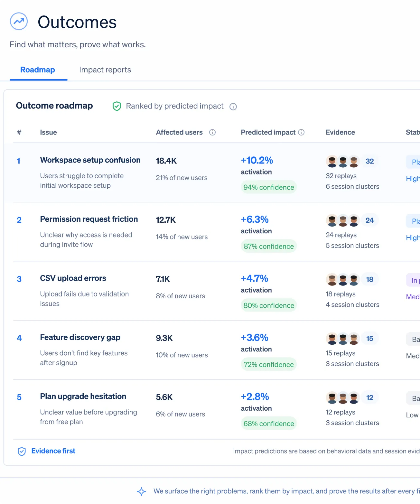Screen dimensions: 420x504
Task: Click the Predicted impact info icon
Action: pyautogui.click(x=301, y=132)
